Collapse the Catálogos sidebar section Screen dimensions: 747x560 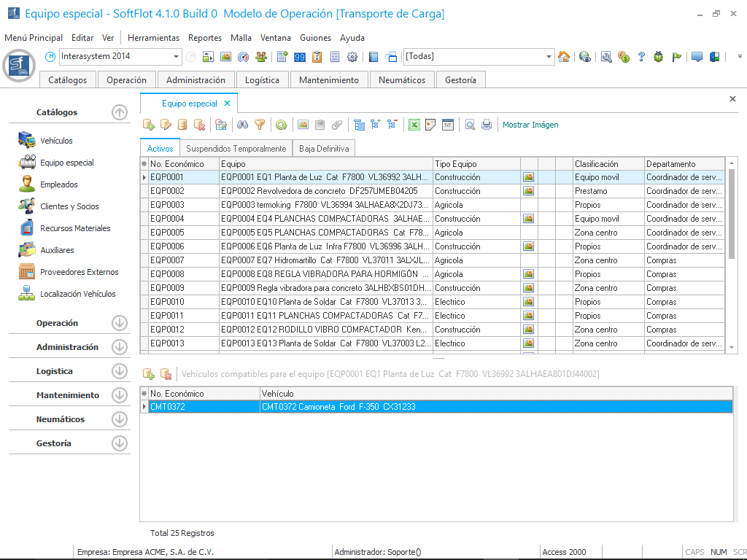point(120,112)
